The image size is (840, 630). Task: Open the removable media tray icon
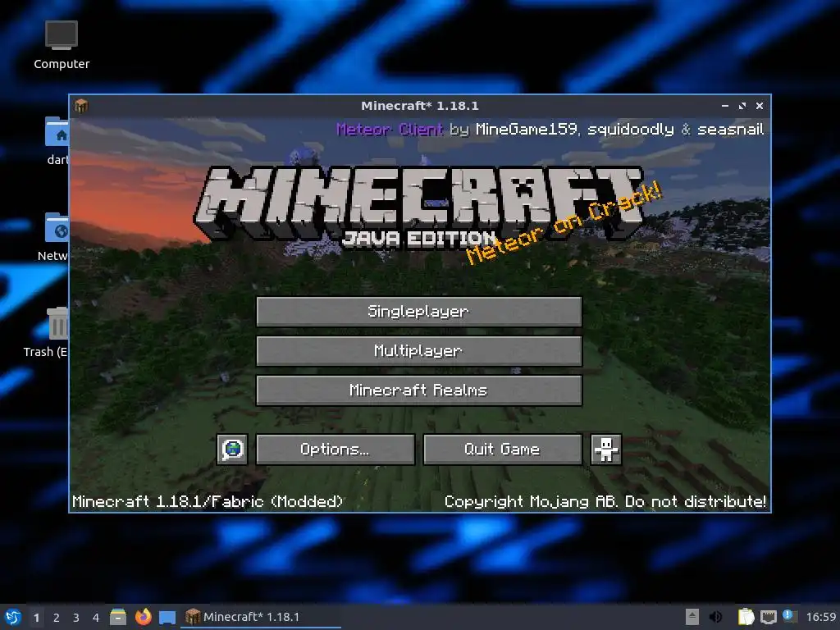click(692, 617)
